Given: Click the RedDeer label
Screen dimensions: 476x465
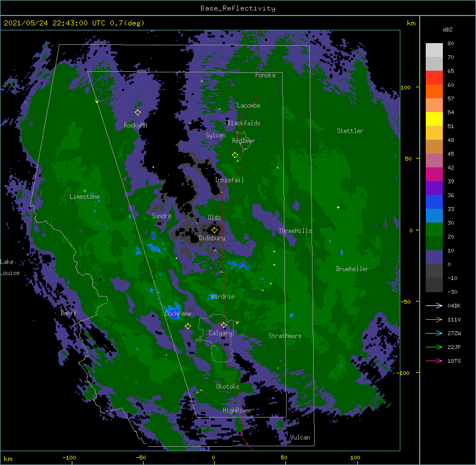Looking at the screenshot, I should (x=244, y=141).
